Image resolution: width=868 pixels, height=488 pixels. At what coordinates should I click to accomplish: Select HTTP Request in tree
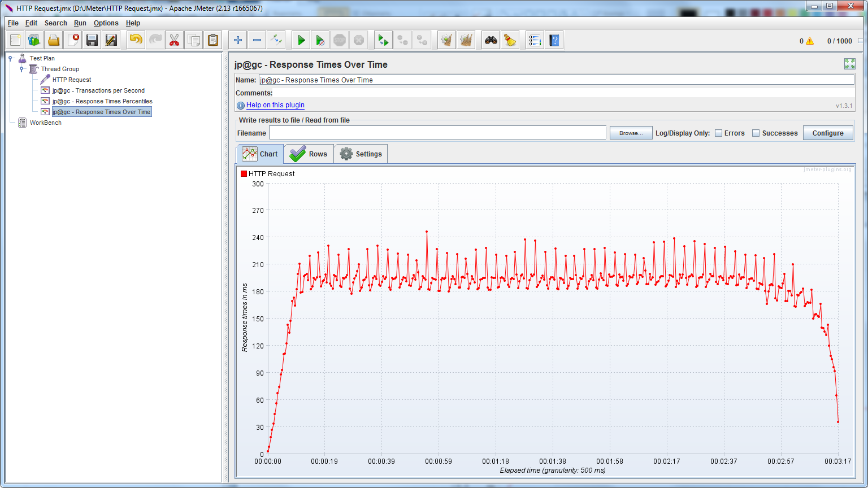tap(72, 80)
